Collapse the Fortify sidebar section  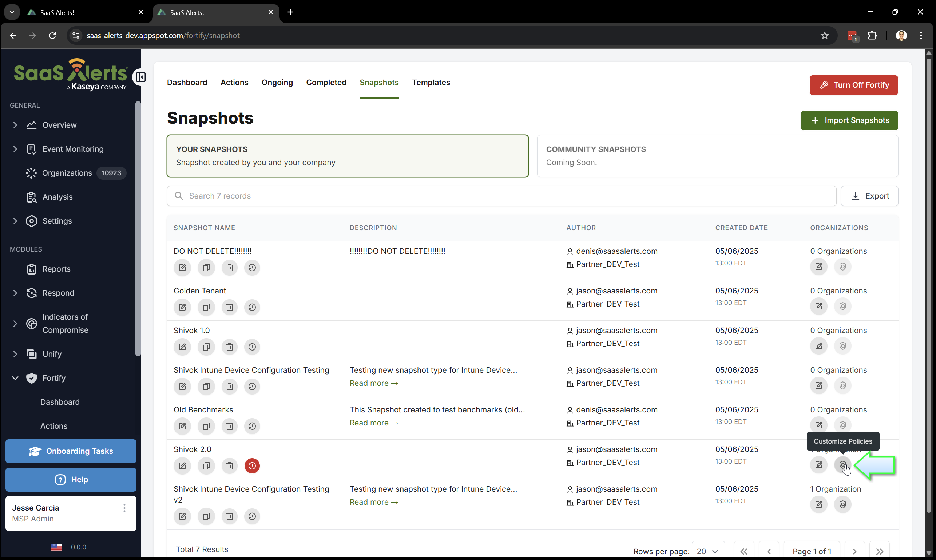(15, 378)
